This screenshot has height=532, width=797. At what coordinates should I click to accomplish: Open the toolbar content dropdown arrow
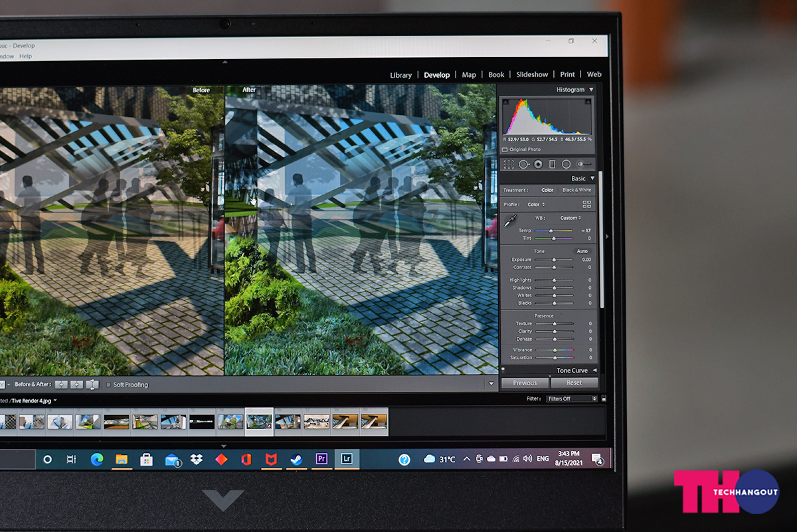coord(491,383)
